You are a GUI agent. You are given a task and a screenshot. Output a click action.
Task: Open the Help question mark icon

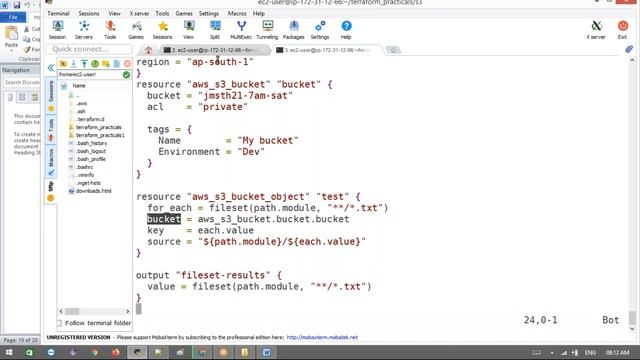coord(346,30)
